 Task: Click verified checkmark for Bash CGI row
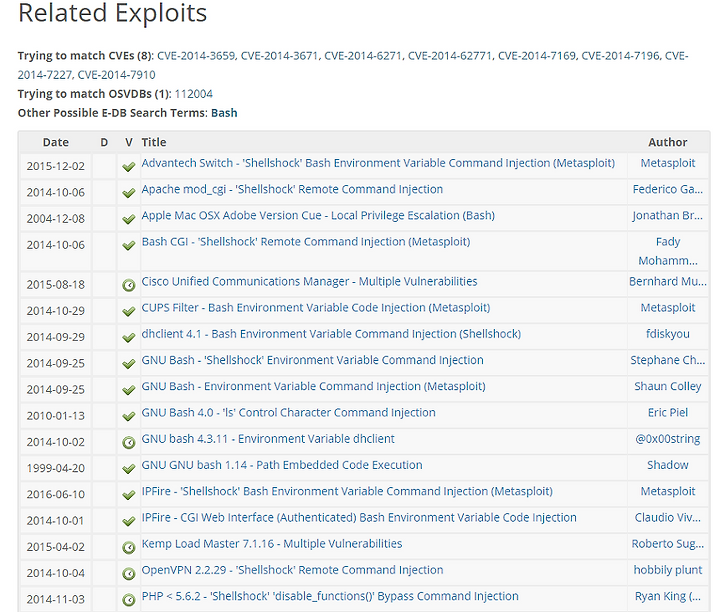(129, 245)
